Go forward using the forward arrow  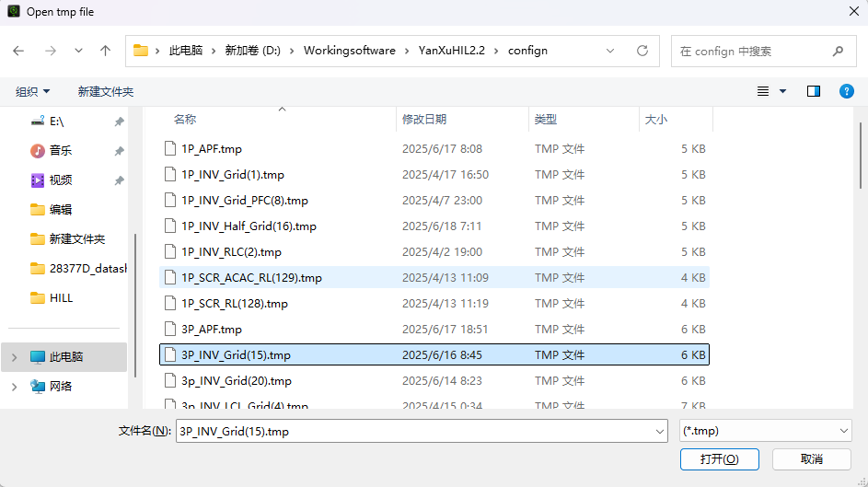point(51,51)
